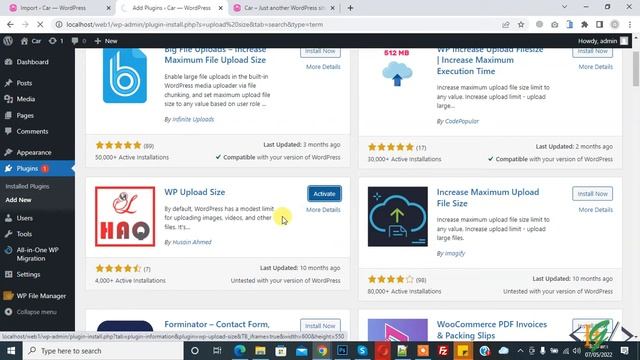
Task: Go to Dashboard in sidebar
Action: [32, 62]
